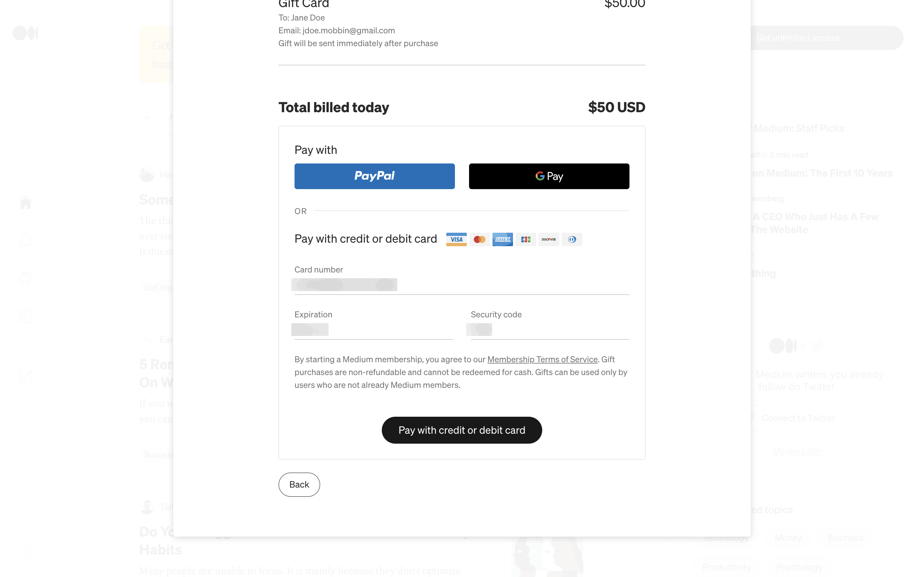
Task: Choose the Google Pay button
Action: pyautogui.click(x=549, y=176)
